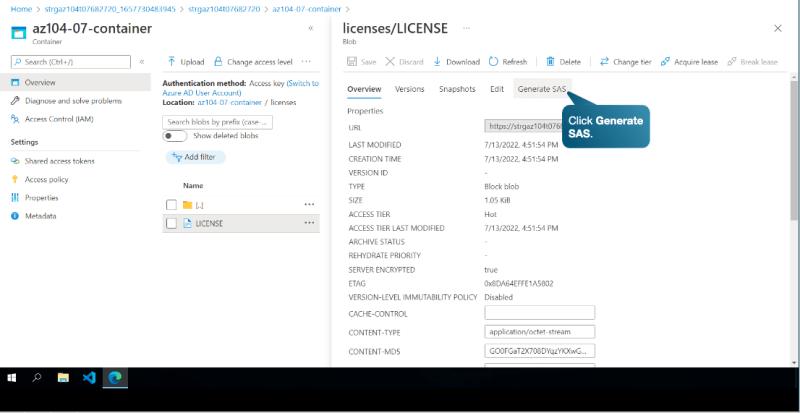Click the az104-07-container breadcrumb link
This screenshot has width=800, height=413.
point(307,9)
